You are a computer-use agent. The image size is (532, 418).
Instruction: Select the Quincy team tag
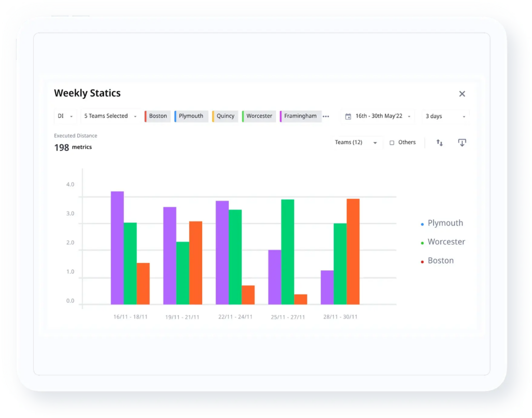224,116
